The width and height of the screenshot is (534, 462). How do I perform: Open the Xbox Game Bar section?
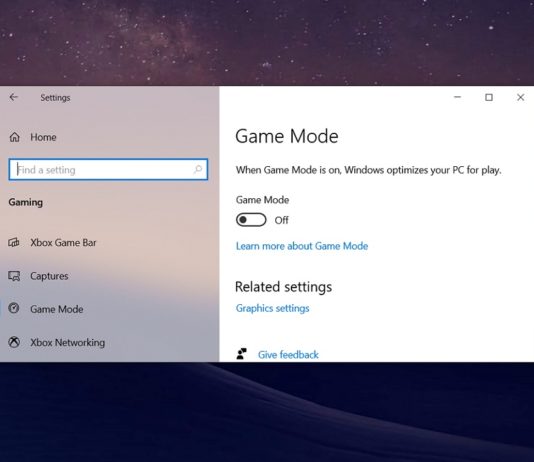click(x=63, y=242)
